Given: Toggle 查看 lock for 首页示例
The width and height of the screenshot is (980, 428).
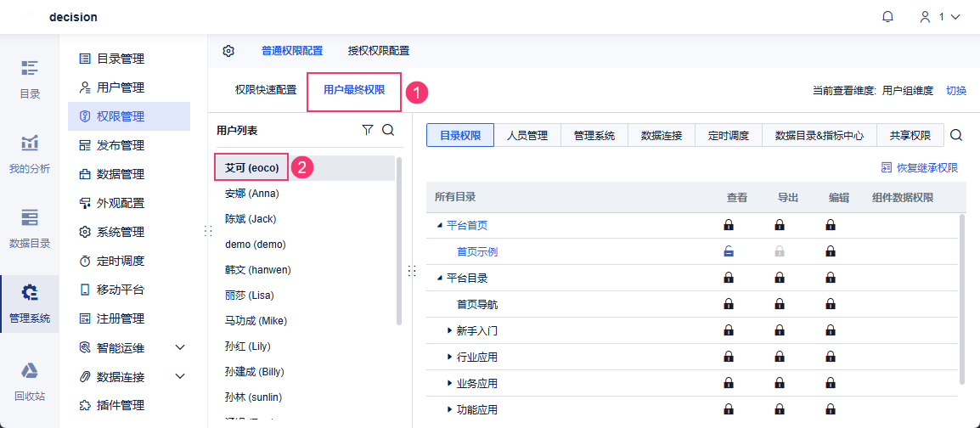Looking at the screenshot, I should 729,251.
